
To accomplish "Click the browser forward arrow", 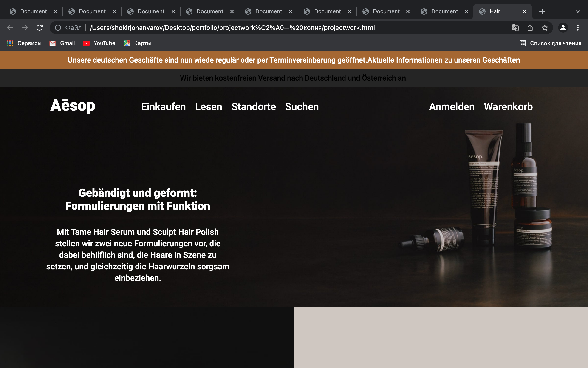I will pyautogui.click(x=25, y=28).
